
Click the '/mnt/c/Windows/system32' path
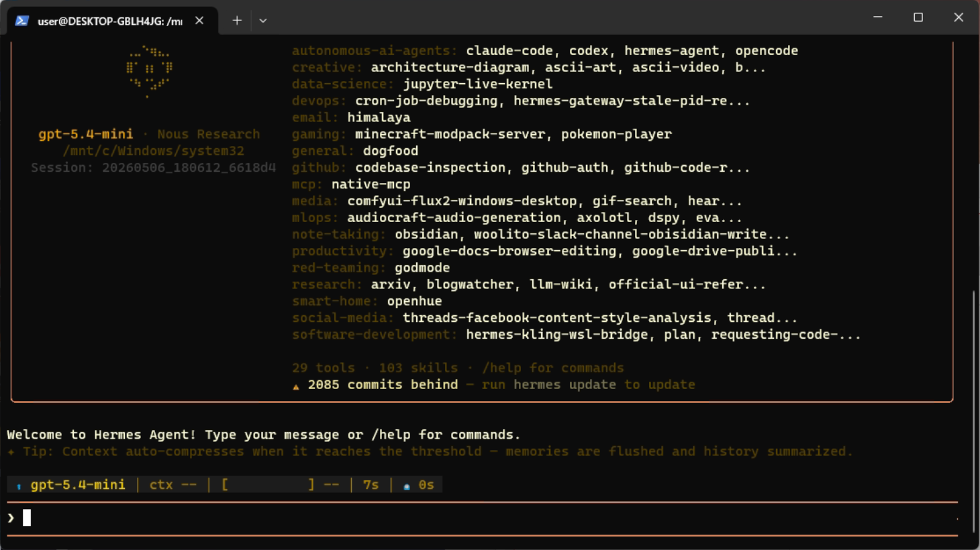coord(154,151)
